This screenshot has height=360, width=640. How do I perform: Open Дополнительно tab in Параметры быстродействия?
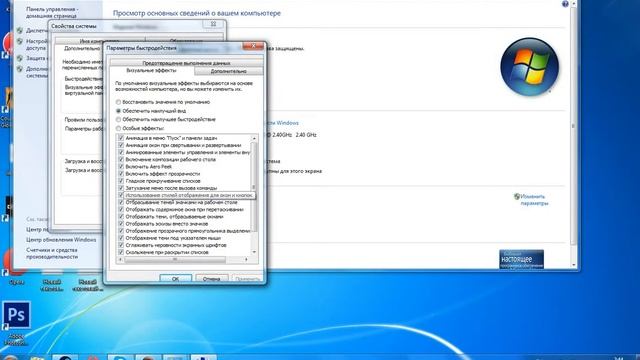tap(229, 71)
